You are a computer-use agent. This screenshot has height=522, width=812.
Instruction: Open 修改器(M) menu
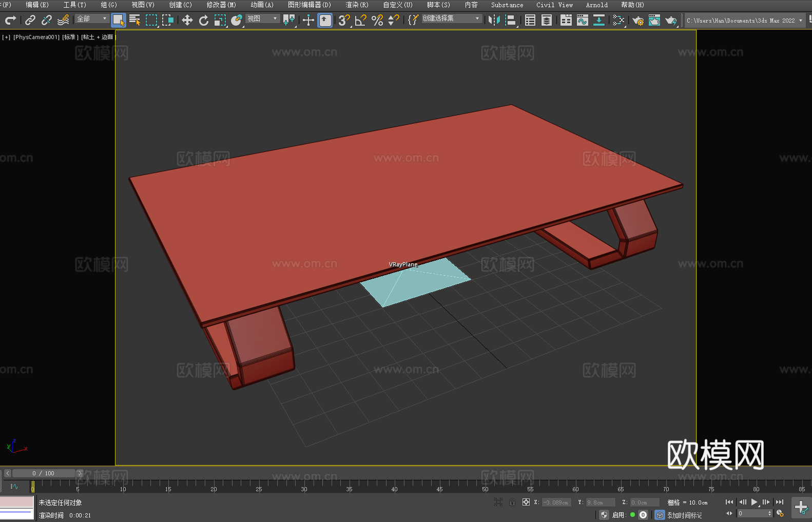(x=221, y=5)
